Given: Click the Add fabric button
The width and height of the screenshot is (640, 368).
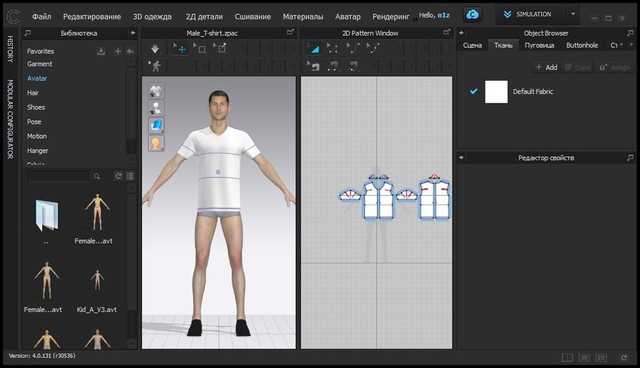Looking at the screenshot, I should 546,67.
